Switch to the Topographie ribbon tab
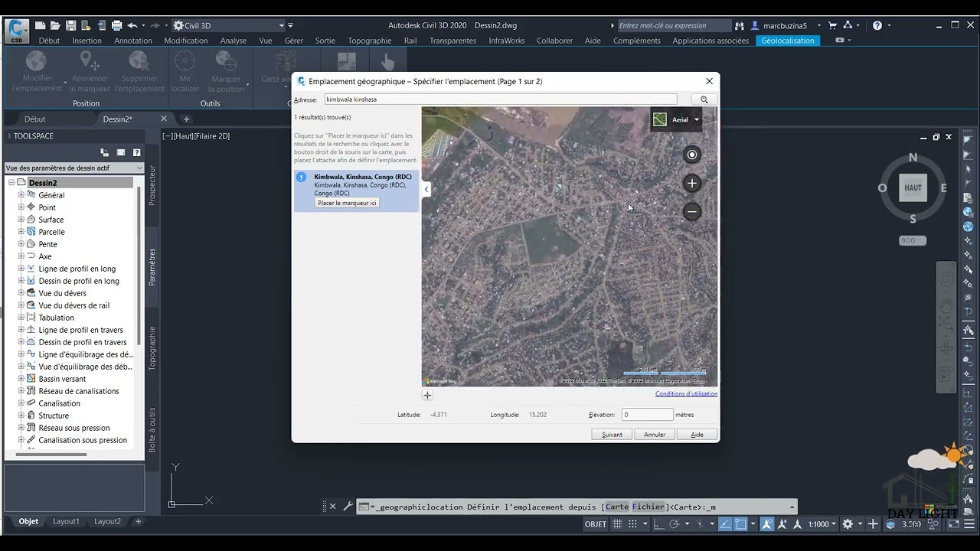The image size is (980, 551). 369,41
